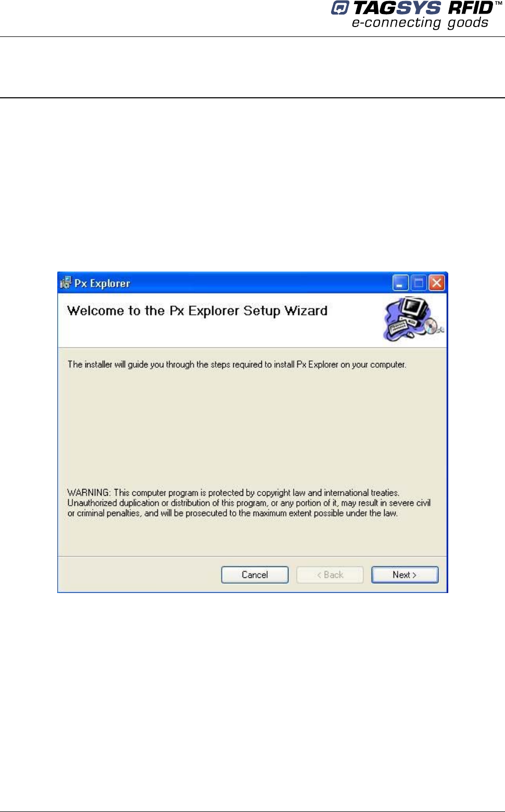Click the WARNING copyright notice text

[249, 503]
